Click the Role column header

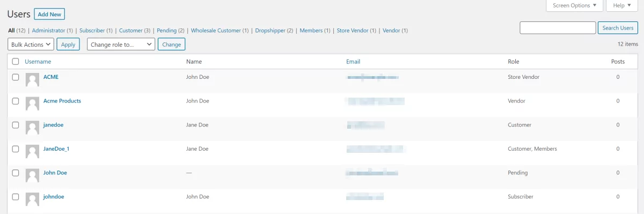pos(514,62)
